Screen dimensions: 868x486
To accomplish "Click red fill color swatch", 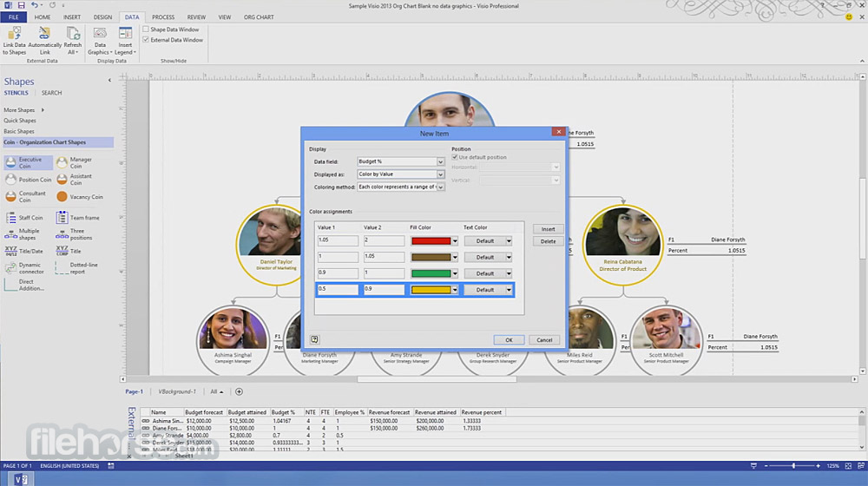I will [x=431, y=241].
